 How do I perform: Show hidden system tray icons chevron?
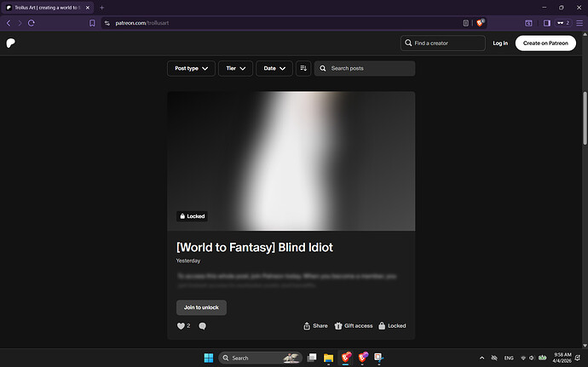[x=481, y=358]
